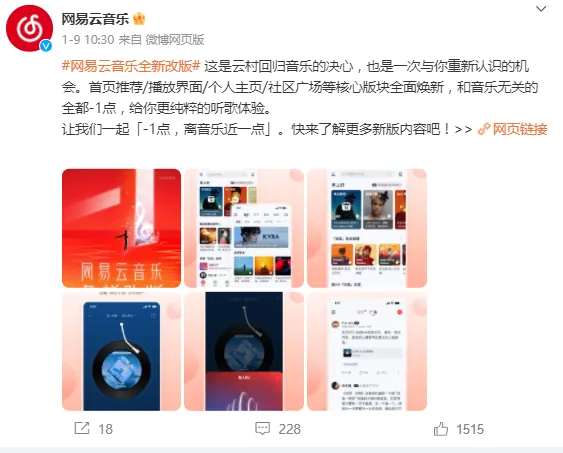Open the dark player with waveform thumbnail
This screenshot has width=563, height=453.
[244, 351]
